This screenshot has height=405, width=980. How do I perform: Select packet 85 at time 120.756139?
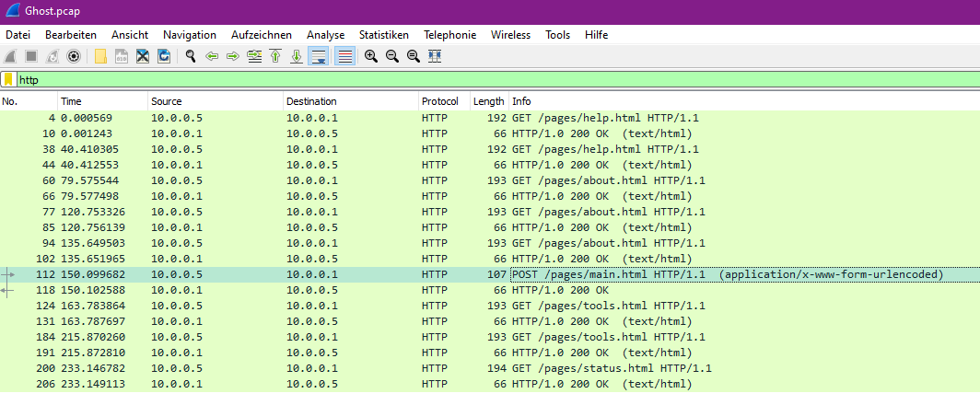click(x=490, y=227)
